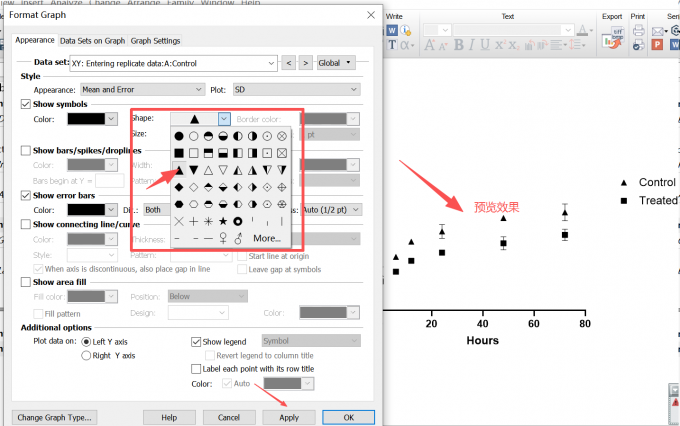Select the asterisk symbol shape
680x426 pixels.
click(208, 222)
